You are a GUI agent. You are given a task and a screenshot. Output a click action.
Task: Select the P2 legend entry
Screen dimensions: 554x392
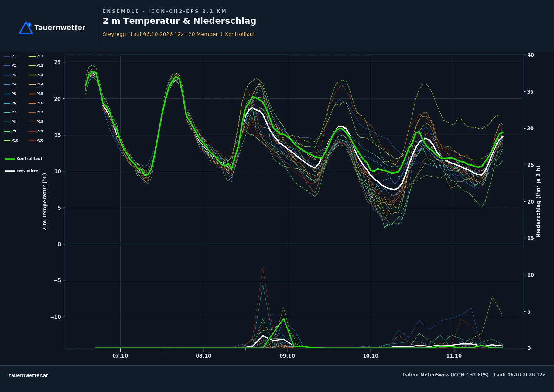[10, 66]
